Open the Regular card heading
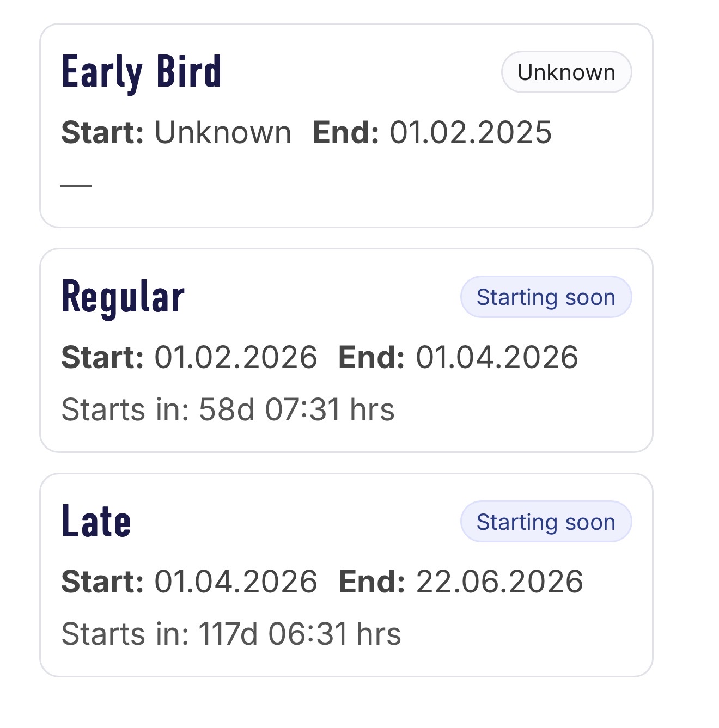The image size is (719, 728). point(123,297)
